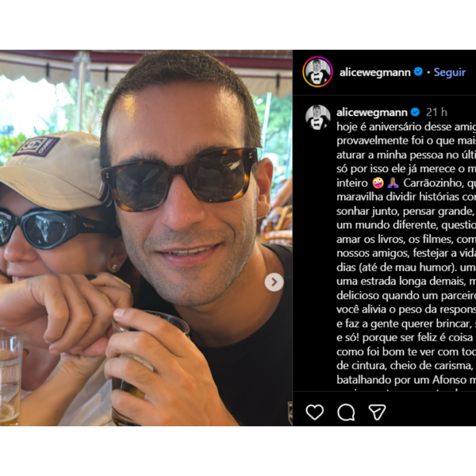The width and height of the screenshot is (476, 476).
Task: Click the caption line starting hoje é aniversário
Action: click(406, 126)
